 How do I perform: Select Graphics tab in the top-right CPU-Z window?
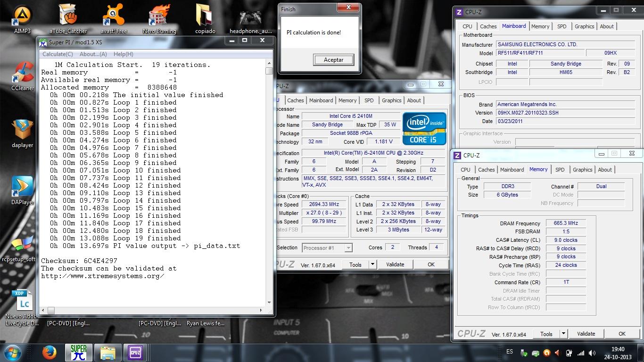click(x=584, y=26)
